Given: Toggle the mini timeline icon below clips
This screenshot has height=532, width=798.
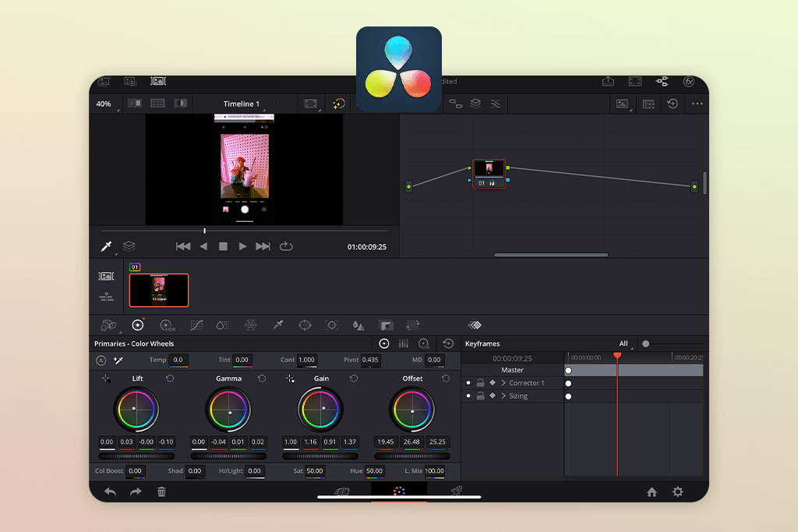Looking at the screenshot, I should click(106, 297).
